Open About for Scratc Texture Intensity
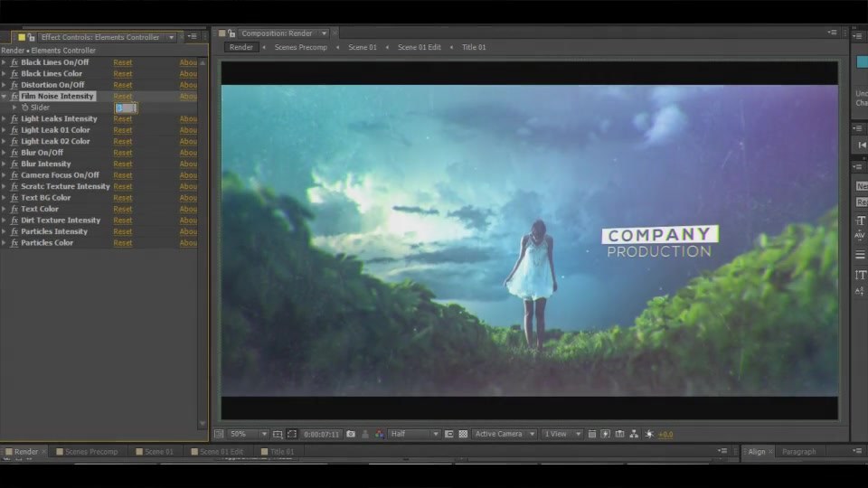The height and width of the screenshot is (488, 868). (x=188, y=186)
